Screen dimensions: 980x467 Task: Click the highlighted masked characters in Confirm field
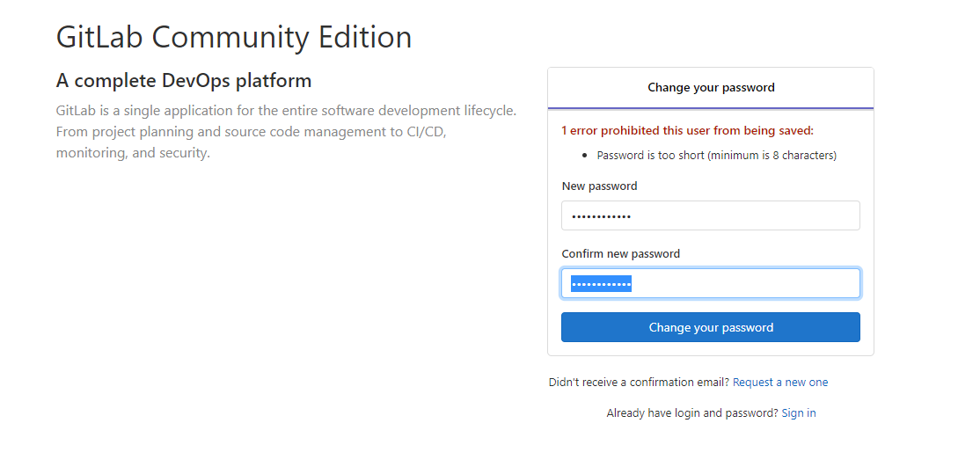[602, 283]
